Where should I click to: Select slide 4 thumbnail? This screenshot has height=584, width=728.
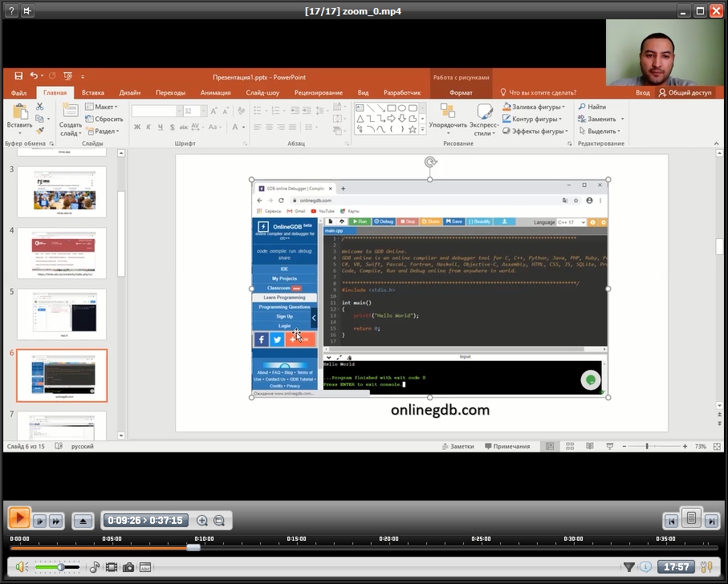62,253
